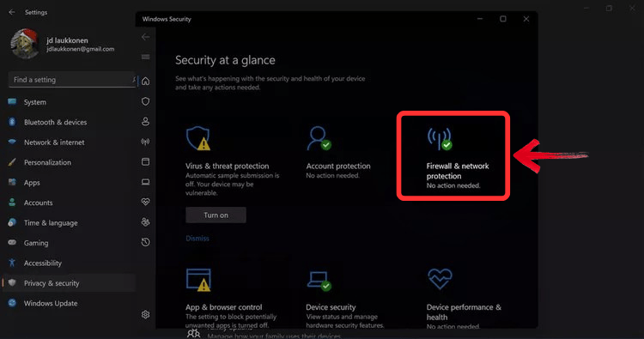Viewport: 644px width, 339px height.
Task: Select family options icon in sidebar
Action: tap(145, 222)
